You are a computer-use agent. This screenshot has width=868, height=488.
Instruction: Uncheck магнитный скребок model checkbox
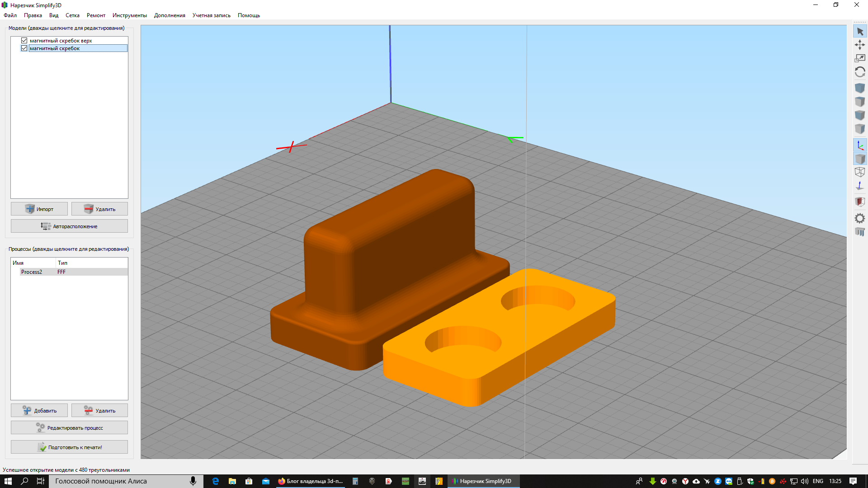[x=24, y=48]
